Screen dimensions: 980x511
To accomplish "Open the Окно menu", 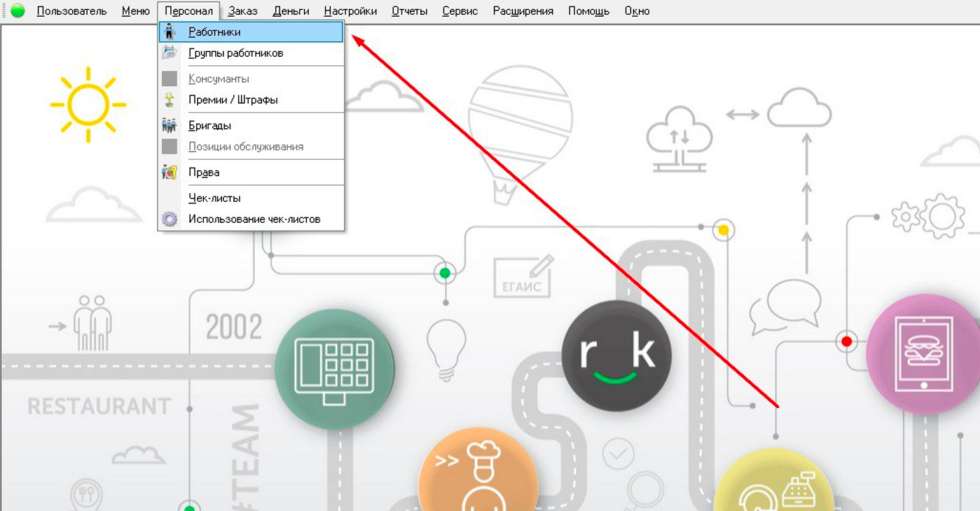I will point(637,11).
